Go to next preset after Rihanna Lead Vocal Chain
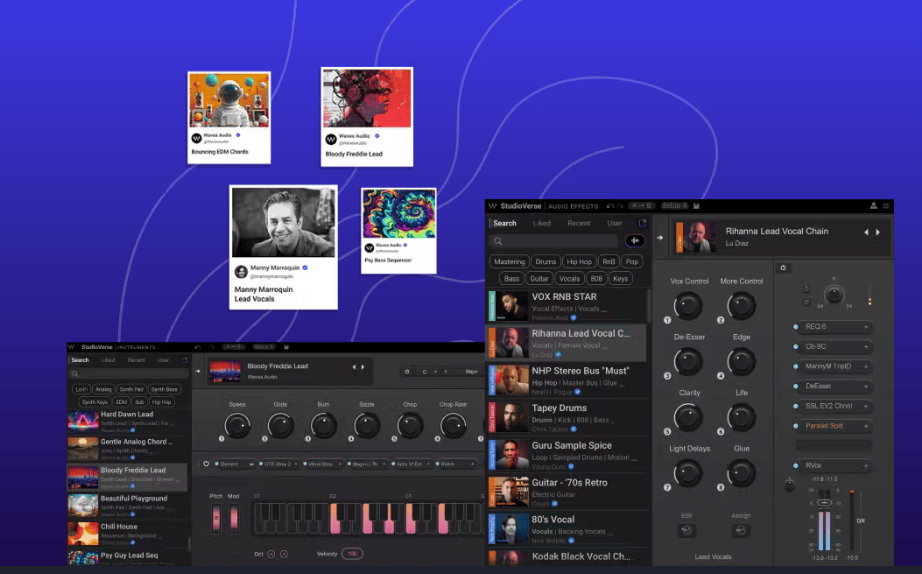The image size is (922, 574). 879,232
